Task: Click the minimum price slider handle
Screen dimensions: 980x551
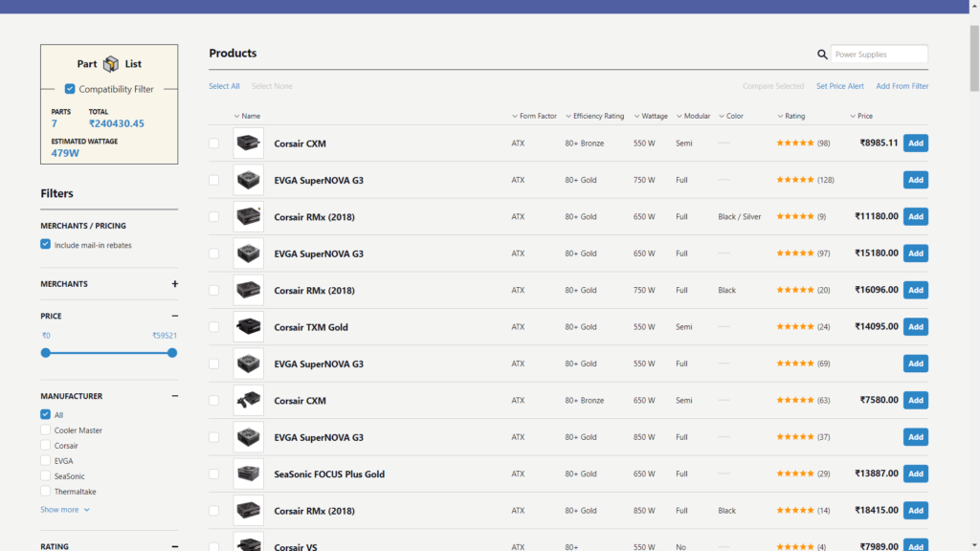Action: click(x=46, y=353)
